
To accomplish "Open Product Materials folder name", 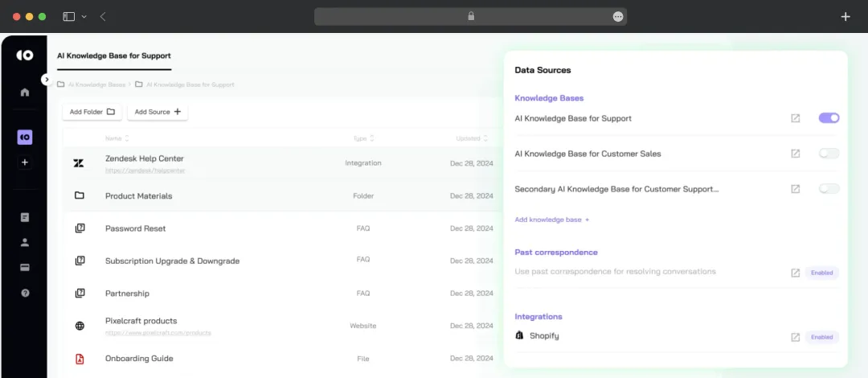I will coord(138,195).
